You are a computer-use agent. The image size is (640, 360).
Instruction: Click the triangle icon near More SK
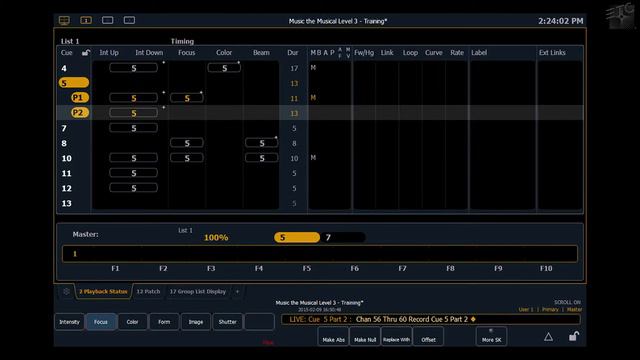click(x=548, y=337)
